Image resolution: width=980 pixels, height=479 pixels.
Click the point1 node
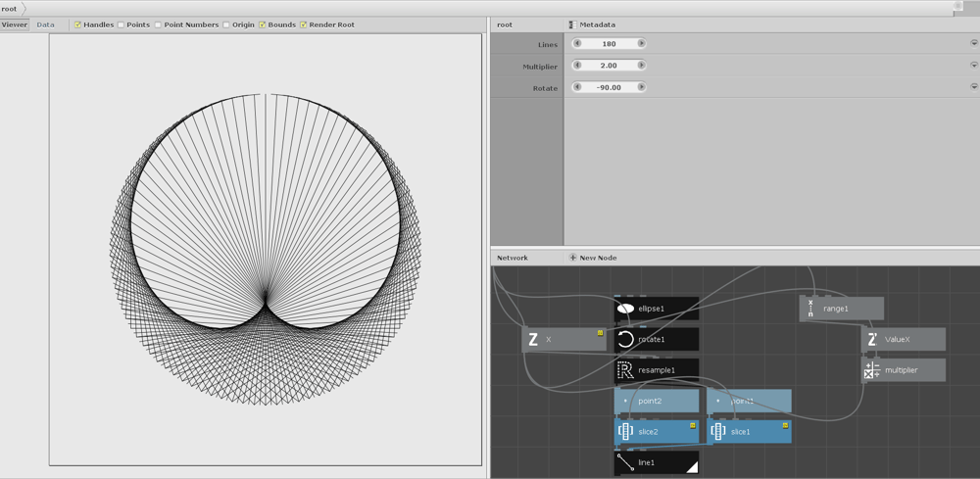tap(749, 401)
